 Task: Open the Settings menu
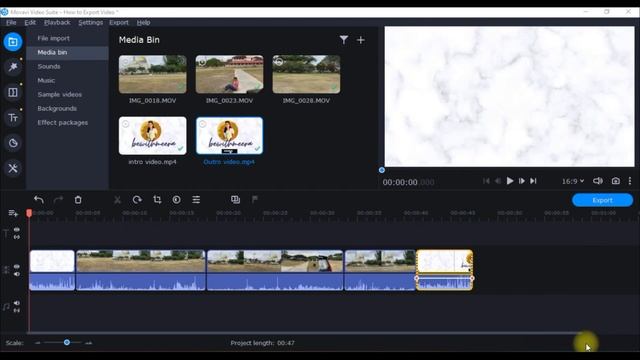pos(91,22)
